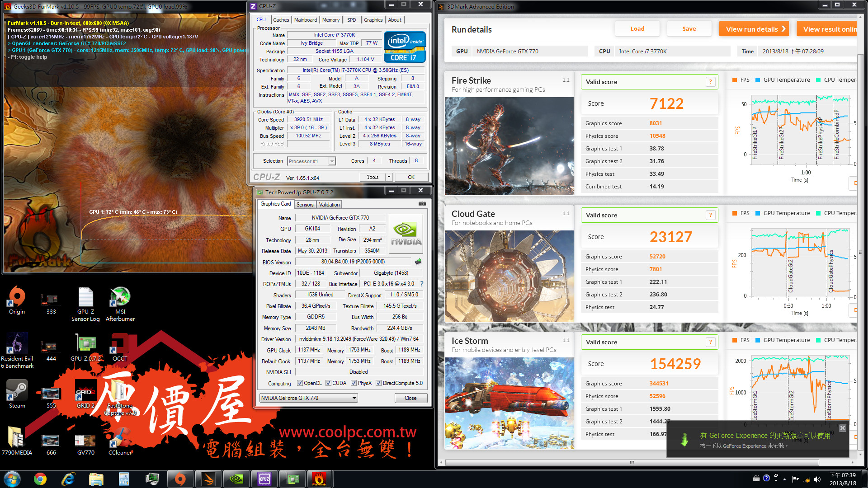Click Ice Storm valid score help icon

click(710, 342)
